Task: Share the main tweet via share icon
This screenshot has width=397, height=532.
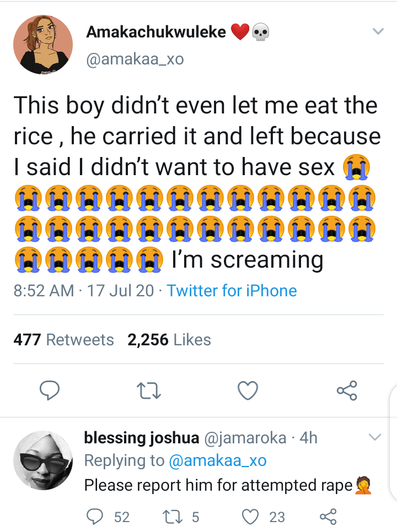Action: 347,390
